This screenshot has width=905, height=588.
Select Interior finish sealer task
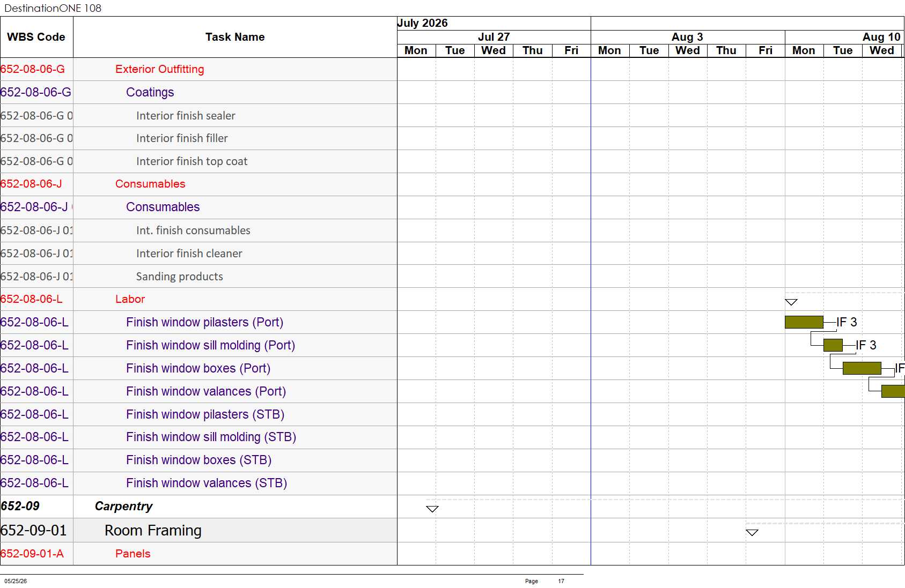click(186, 116)
